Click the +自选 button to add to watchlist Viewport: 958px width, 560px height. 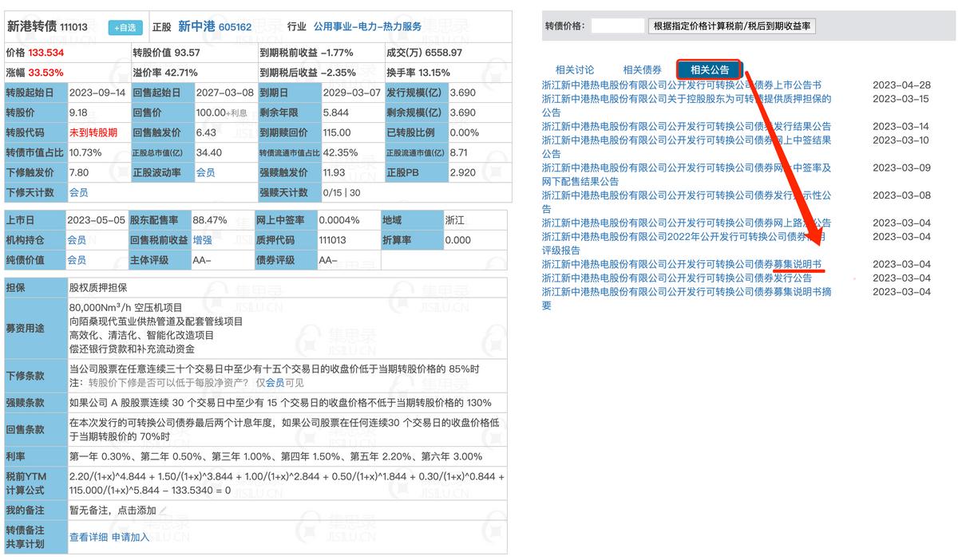coord(124,26)
